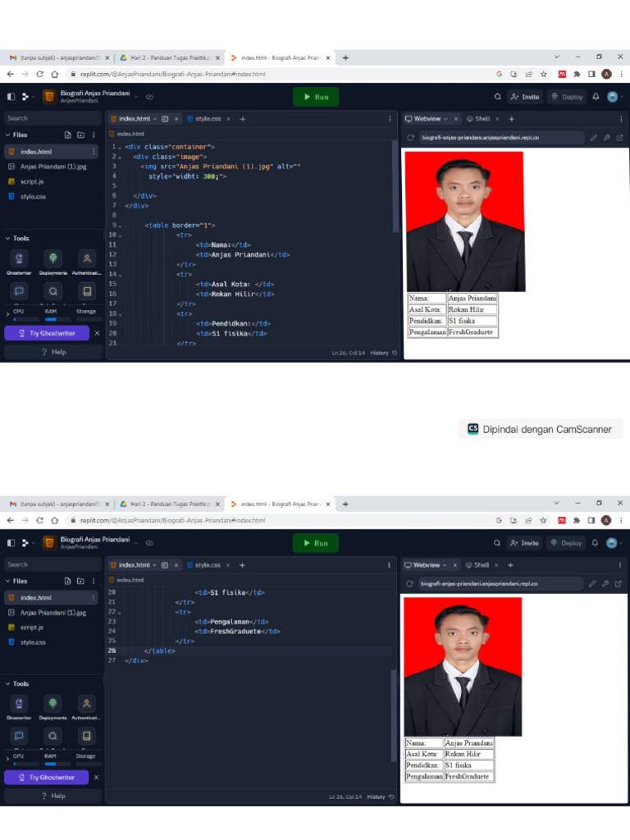Click the avatar dropdown in lower Replit header

pyautogui.click(x=614, y=543)
